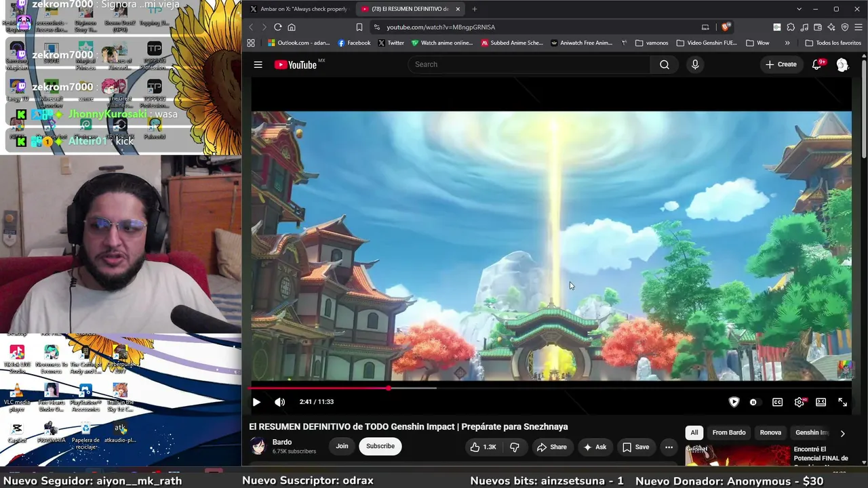Share the video

tap(551, 447)
